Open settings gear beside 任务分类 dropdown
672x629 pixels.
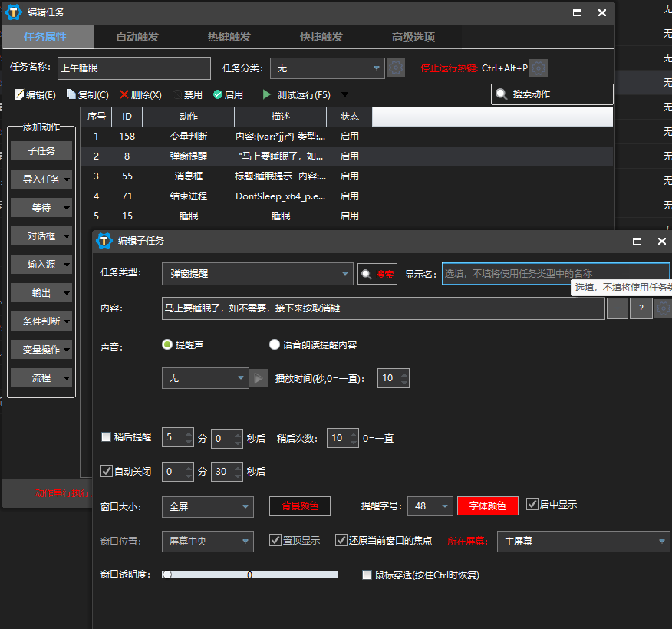(395, 68)
